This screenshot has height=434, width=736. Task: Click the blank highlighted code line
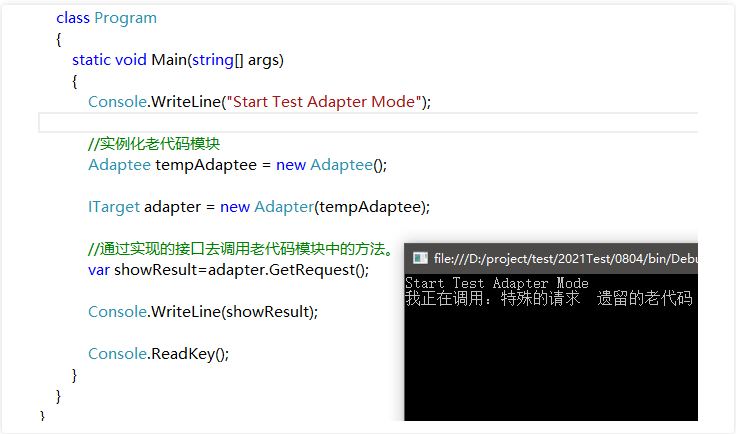pos(368,123)
